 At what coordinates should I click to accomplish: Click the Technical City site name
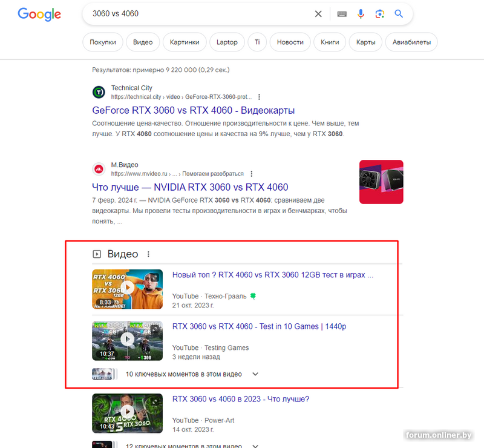(132, 88)
